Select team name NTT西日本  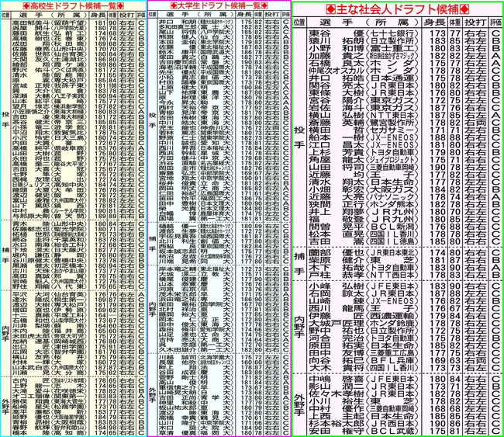point(392,275)
